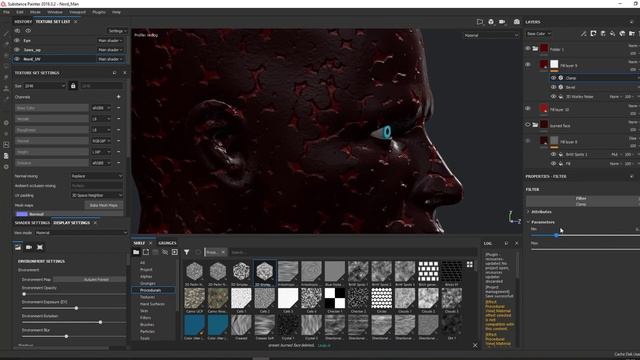The image size is (640, 360).
Task: Open shader dropdown for Nord_UV texture set
Action: (110, 59)
